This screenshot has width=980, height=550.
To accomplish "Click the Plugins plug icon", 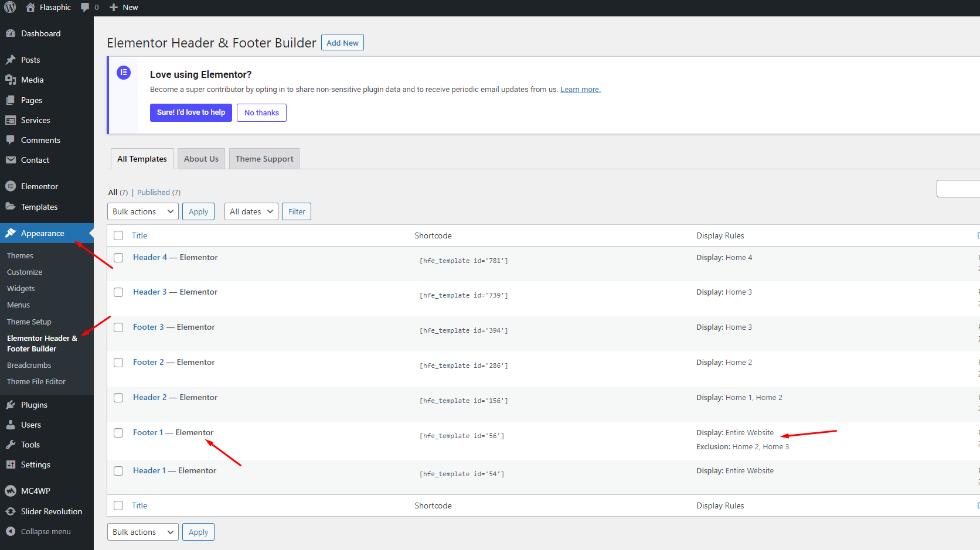I will coord(11,405).
